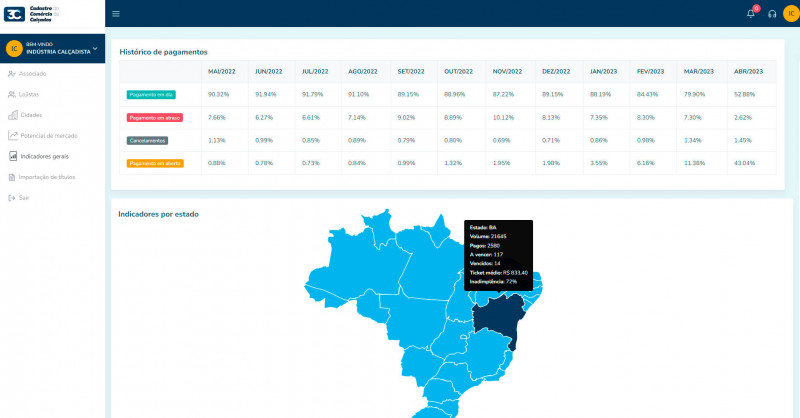This screenshot has height=418, width=800.
Task: Select Indicadores gerais menu item
Action: pyautogui.click(x=44, y=156)
